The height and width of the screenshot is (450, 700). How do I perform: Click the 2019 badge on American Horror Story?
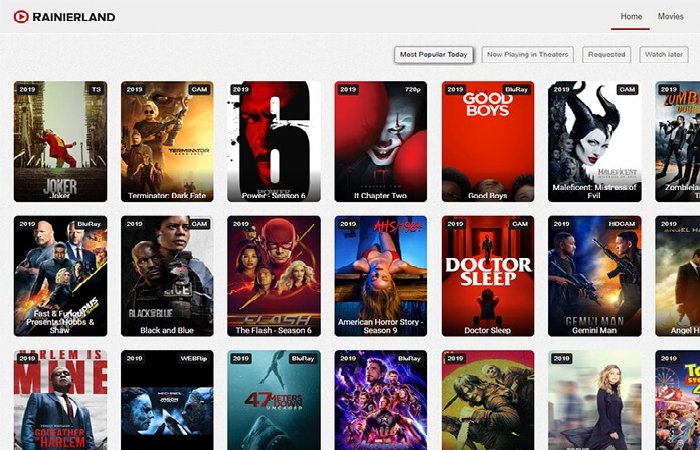point(348,224)
